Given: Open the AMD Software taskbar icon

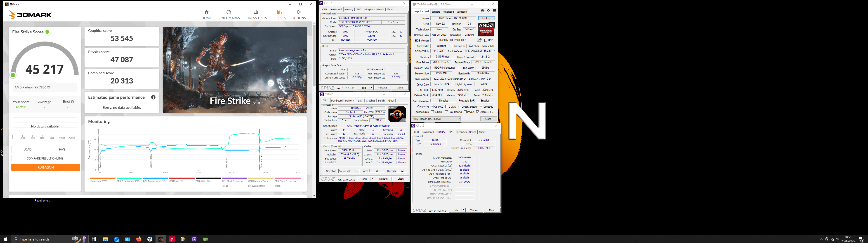Looking at the screenshot, I should pyautogui.click(x=172, y=239).
